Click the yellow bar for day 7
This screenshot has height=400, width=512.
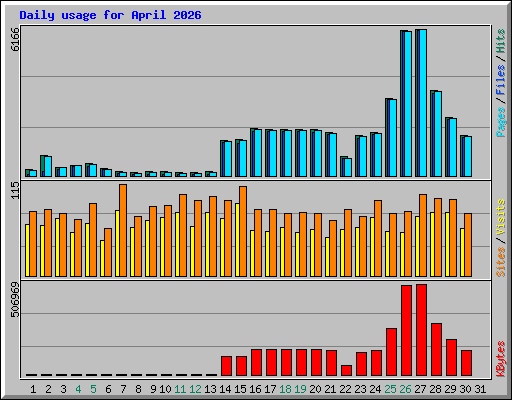coord(117,244)
